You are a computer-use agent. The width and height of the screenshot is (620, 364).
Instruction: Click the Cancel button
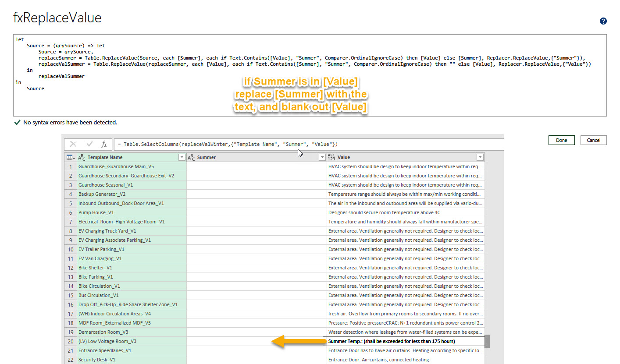[594, 140]
